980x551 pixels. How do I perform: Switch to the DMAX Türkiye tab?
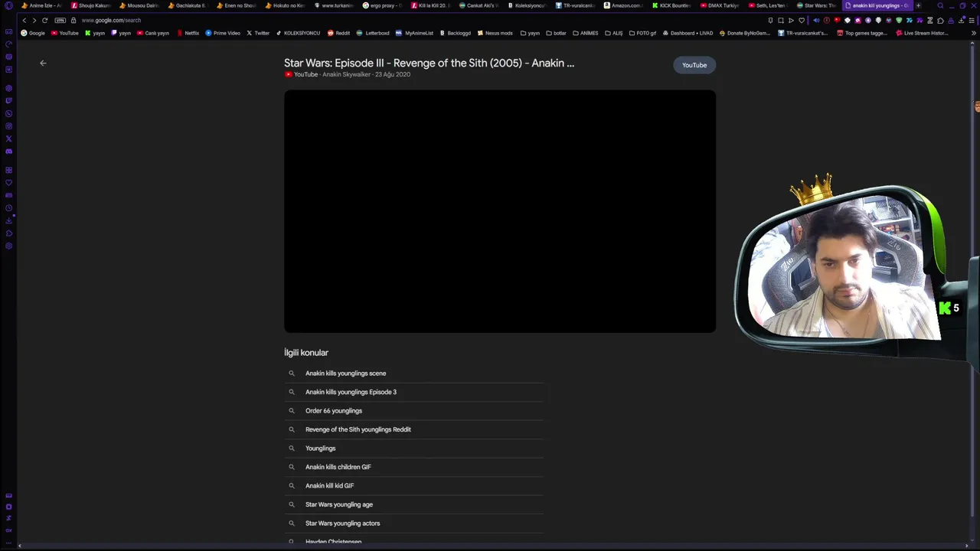[x=720, y=5]
